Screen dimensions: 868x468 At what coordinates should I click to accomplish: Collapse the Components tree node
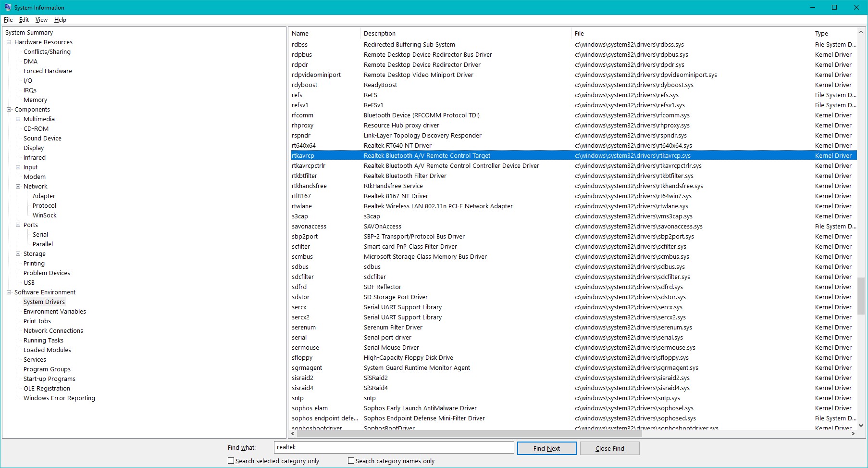point(9,110)
